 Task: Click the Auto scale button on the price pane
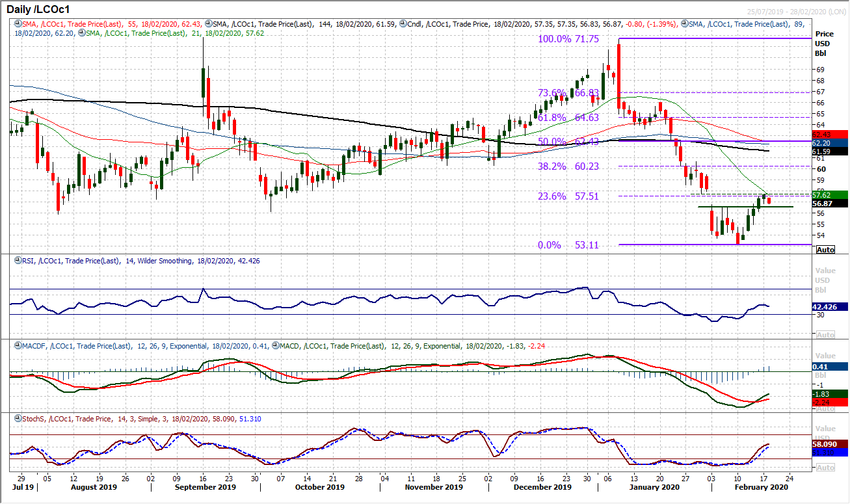point(825,250)
